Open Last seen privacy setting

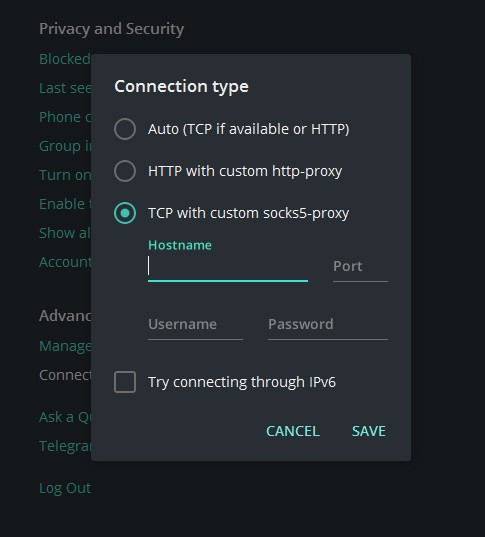tap(65, 88)
